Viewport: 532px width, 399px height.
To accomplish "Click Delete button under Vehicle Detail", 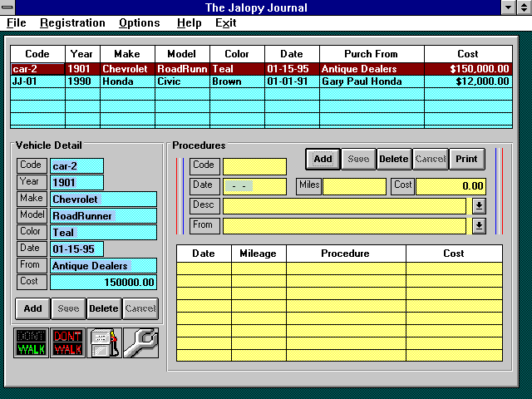I will [x=104, y=308].
